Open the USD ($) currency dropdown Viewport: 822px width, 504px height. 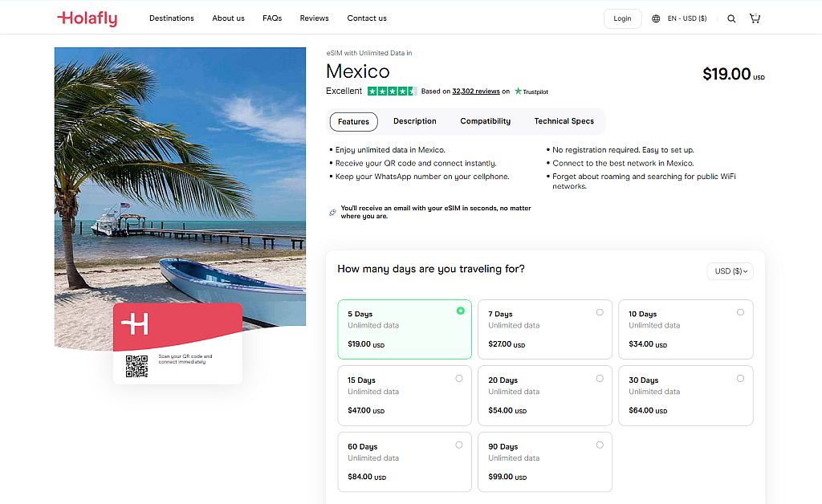click(729, 270)
